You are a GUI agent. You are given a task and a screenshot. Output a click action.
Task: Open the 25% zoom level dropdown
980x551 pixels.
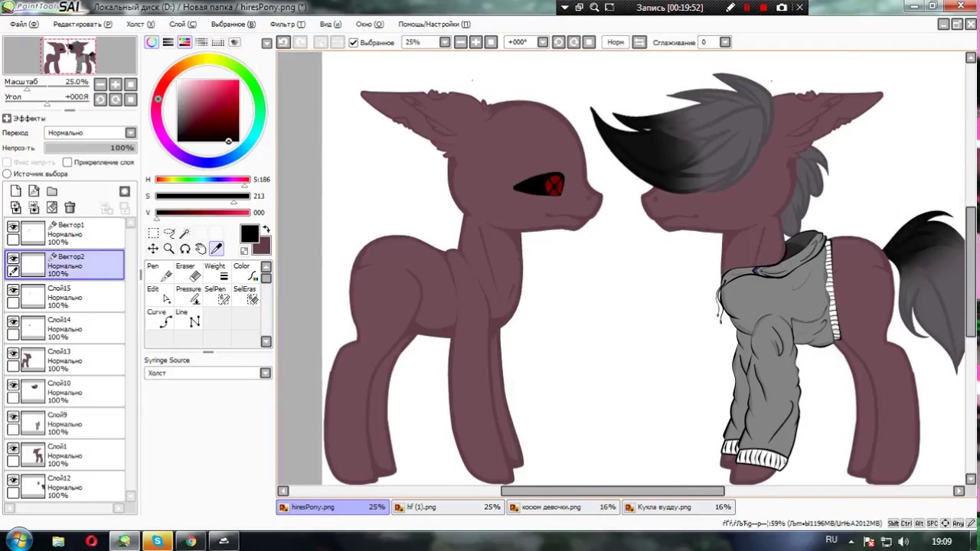pyautogui.click(x=444, y=42)
